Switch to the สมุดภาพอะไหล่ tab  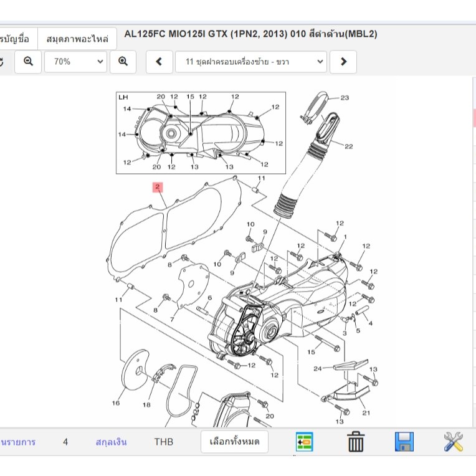tap(77, 39)
